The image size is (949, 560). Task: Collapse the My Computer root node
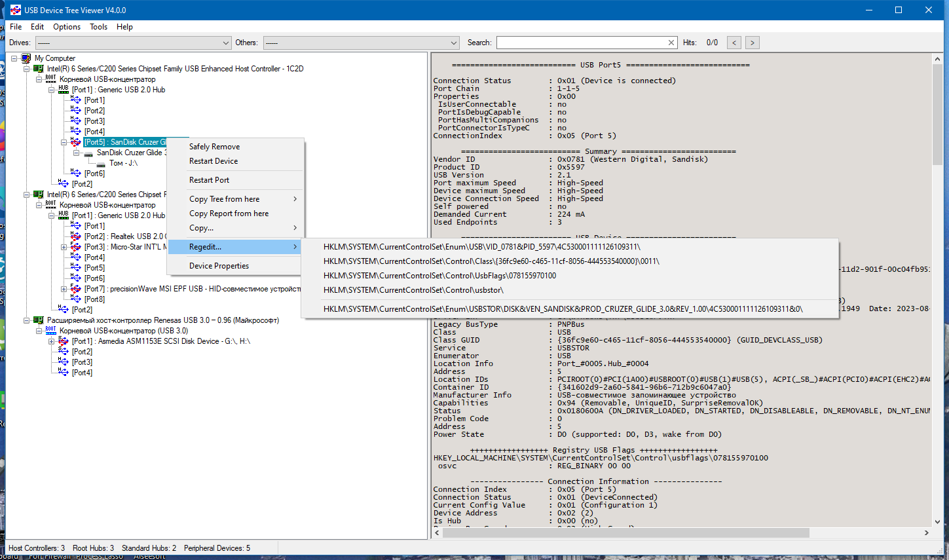[x=14, y=58]
